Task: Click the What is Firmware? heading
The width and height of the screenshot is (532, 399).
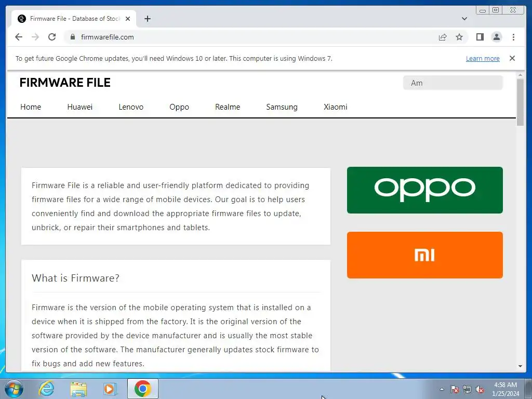Action: (75, 278)
